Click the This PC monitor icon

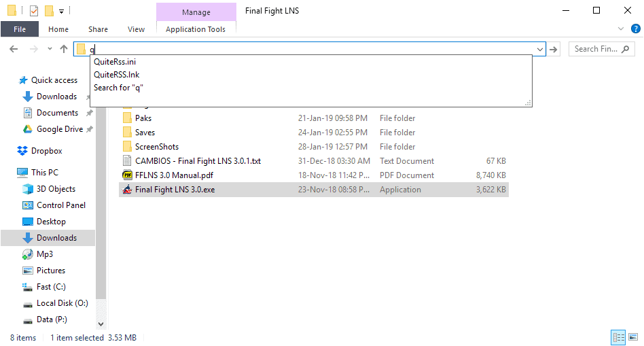[22, 173]
